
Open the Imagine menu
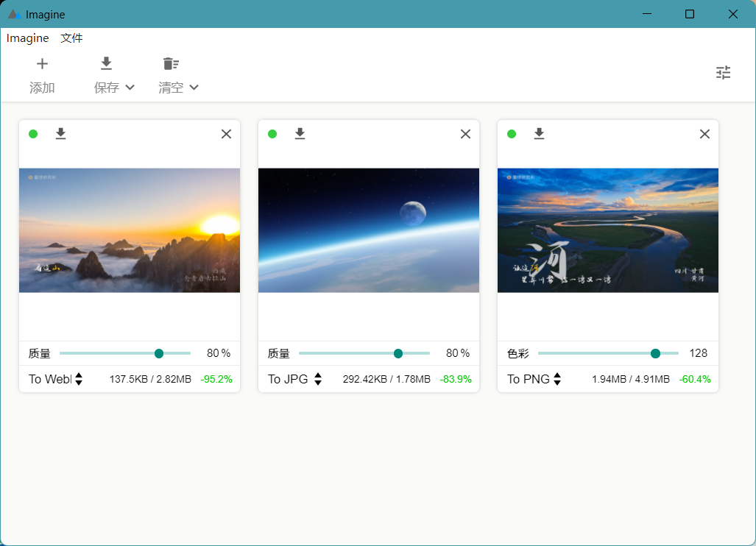click(27, 38)
